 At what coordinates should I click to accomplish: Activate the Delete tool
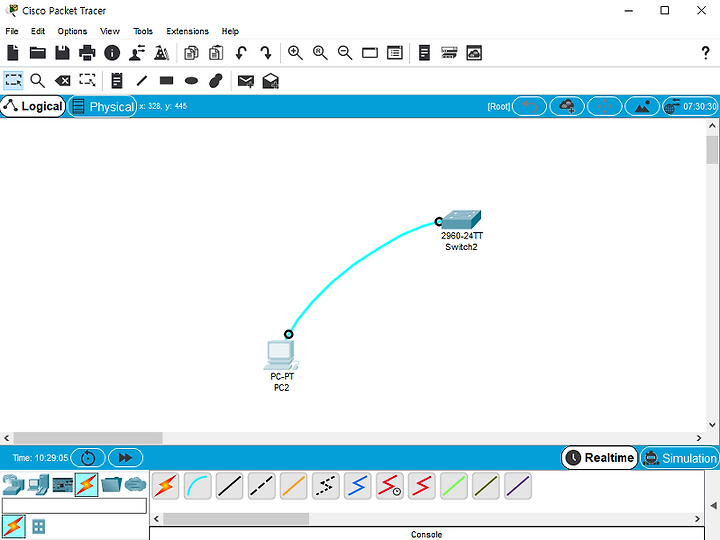point(62,81)
